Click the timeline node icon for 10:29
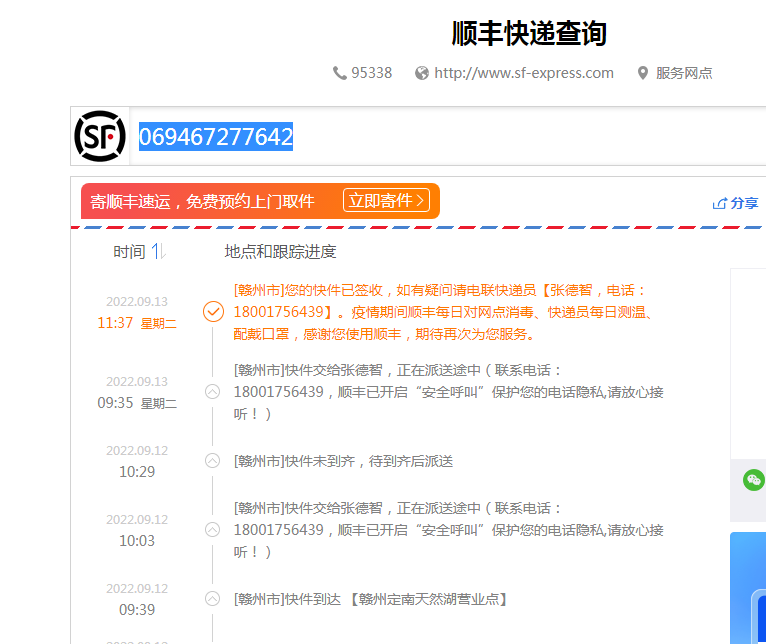The width and height of the screenshot is (766, 644). (x=213, y=461)
